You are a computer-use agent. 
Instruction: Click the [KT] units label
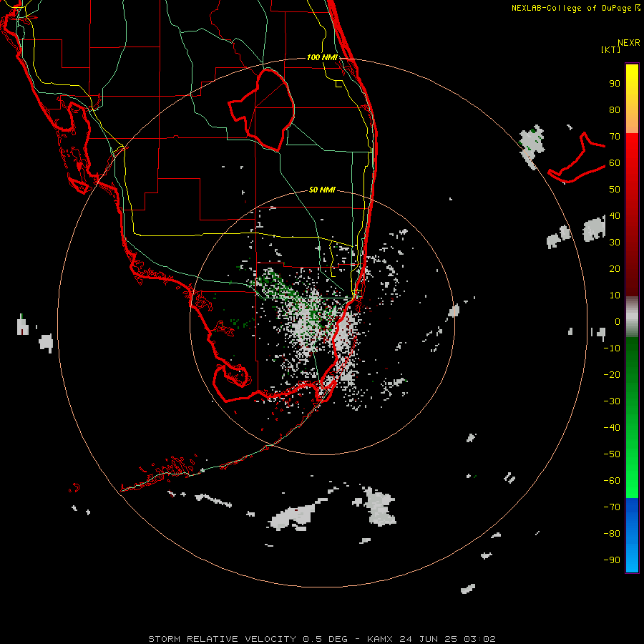click(611, 49)
